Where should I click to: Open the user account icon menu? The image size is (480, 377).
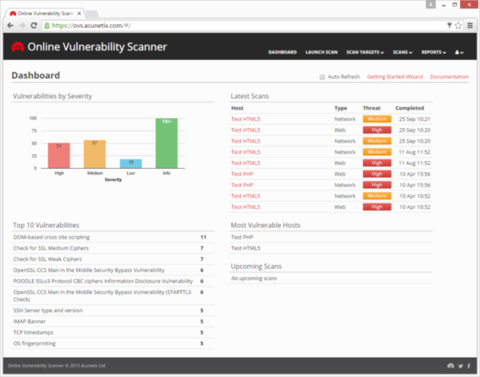pyautogui.click(x=459, y=52)
